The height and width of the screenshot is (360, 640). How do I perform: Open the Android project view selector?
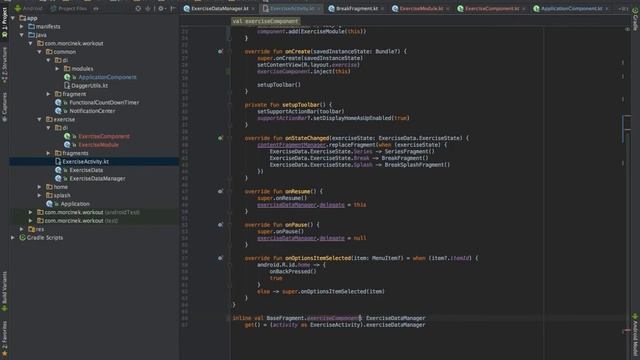(x=28, y=8)
